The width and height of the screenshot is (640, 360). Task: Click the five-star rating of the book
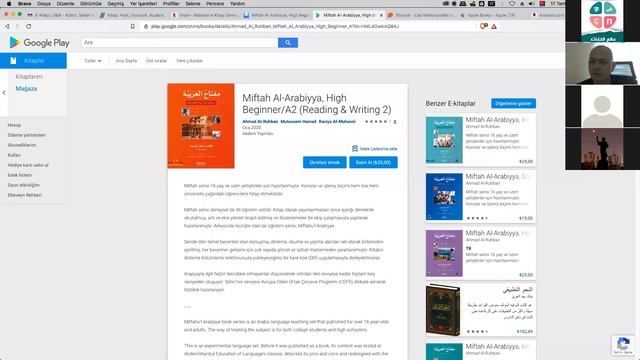point(376,122)
